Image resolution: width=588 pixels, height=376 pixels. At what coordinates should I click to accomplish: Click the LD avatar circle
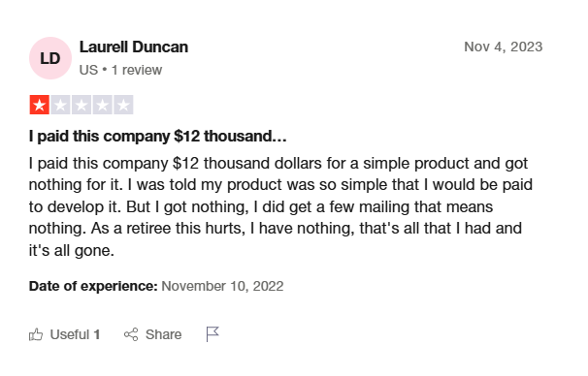[x=50, y=58]
